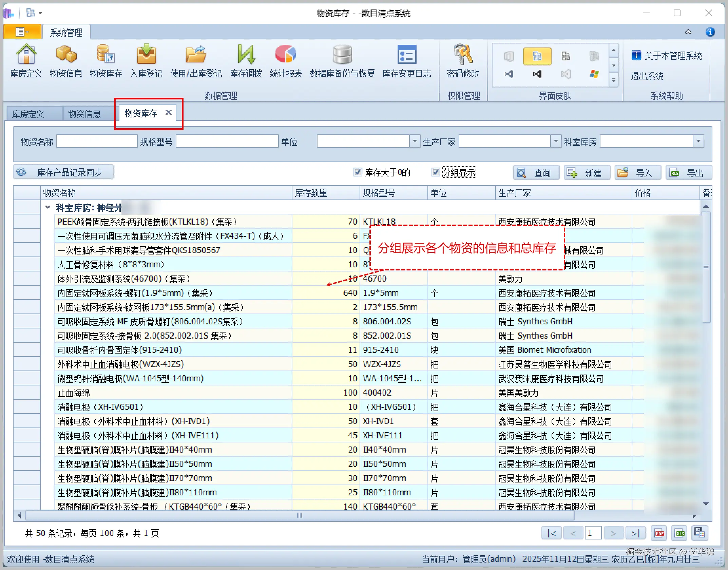Click the 查询 query button

pos(536,173)
